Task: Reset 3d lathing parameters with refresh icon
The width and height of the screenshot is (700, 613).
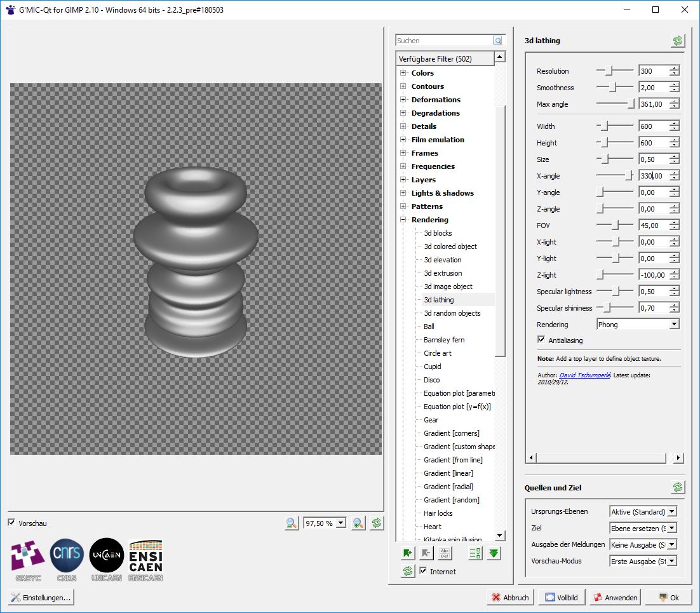Action: [678, 41]
